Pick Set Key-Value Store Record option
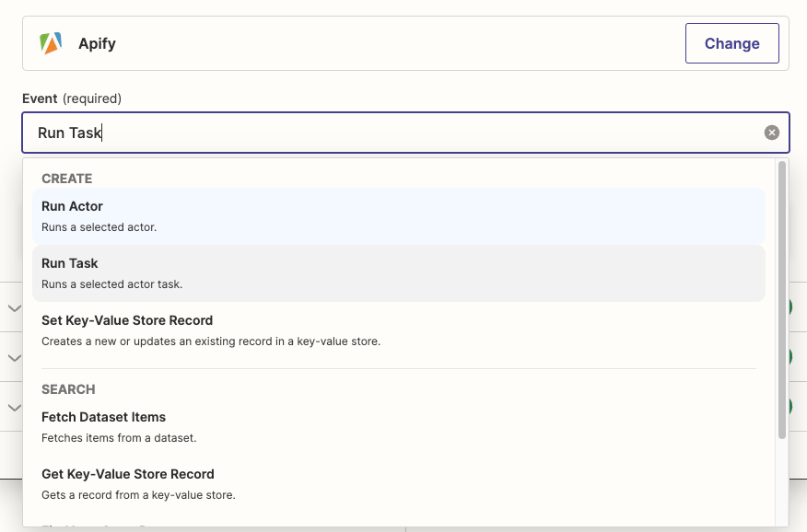Image resolution: width=807 pixels, height=532 pixels. point(399,330)
